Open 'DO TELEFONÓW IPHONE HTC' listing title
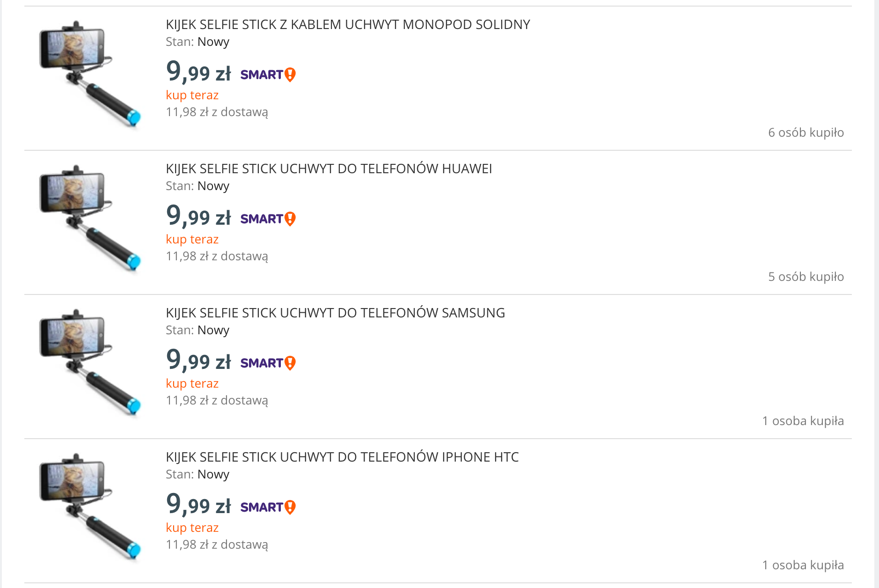Screen dimensions: 879x588 coord(342,457)
